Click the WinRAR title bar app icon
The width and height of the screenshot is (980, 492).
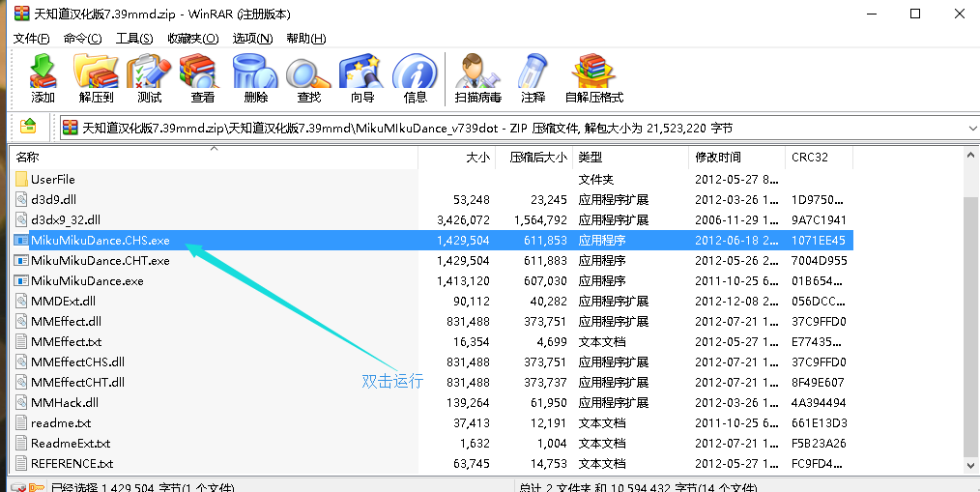point(22,14)
